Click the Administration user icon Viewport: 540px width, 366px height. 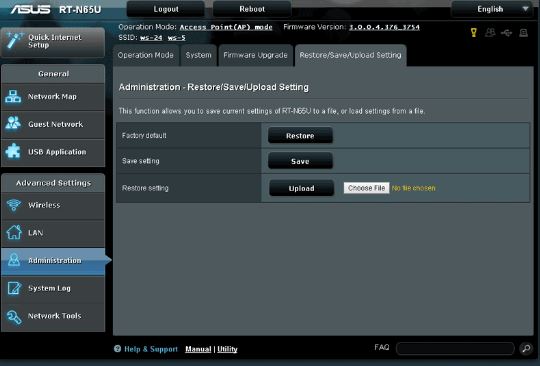[14, 260]
